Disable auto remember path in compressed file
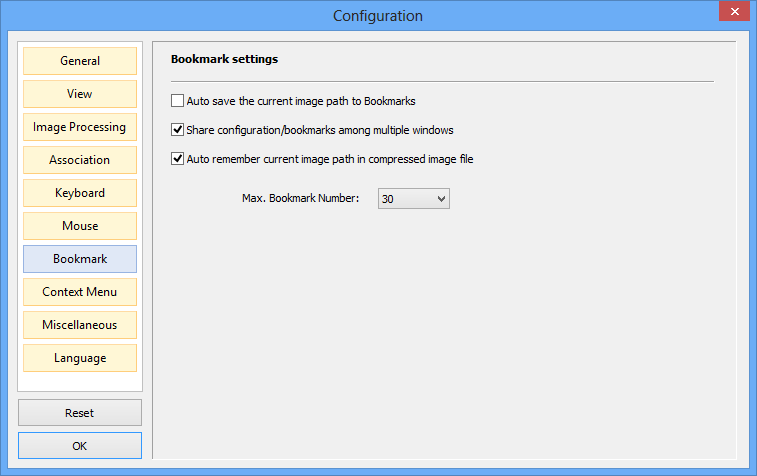Viewport: 757px width, 476px height. [x=177, y=158]
